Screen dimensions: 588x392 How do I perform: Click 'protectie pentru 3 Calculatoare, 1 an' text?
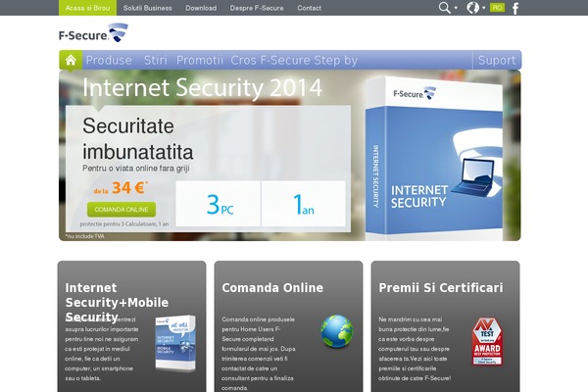(124, 224)
